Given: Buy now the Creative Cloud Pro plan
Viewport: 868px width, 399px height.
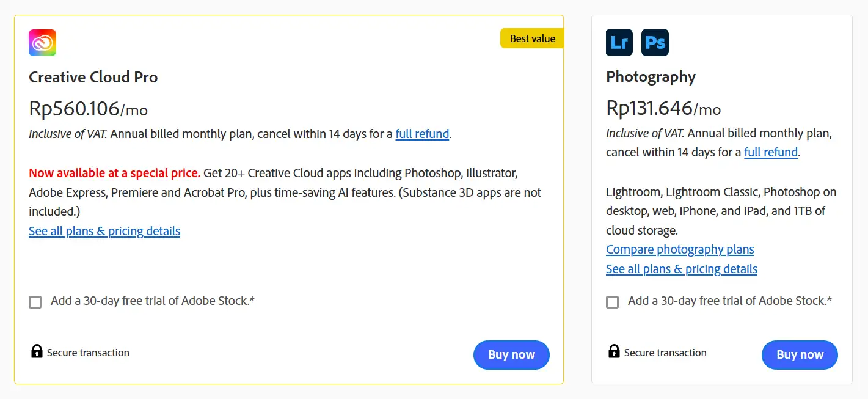Looking at the screenshot, I should point(511,354).
